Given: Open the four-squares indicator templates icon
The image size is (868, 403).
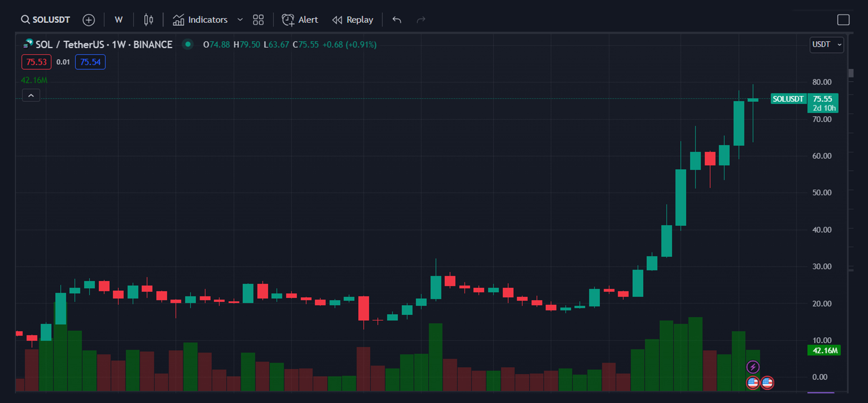Looking at the screenshot, I should [258, 20].
